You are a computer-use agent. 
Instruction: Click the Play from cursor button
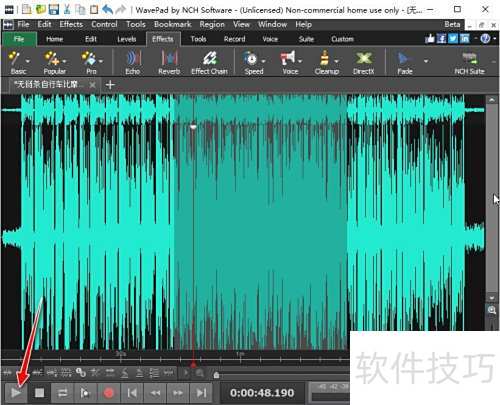(x=85, y=393)
